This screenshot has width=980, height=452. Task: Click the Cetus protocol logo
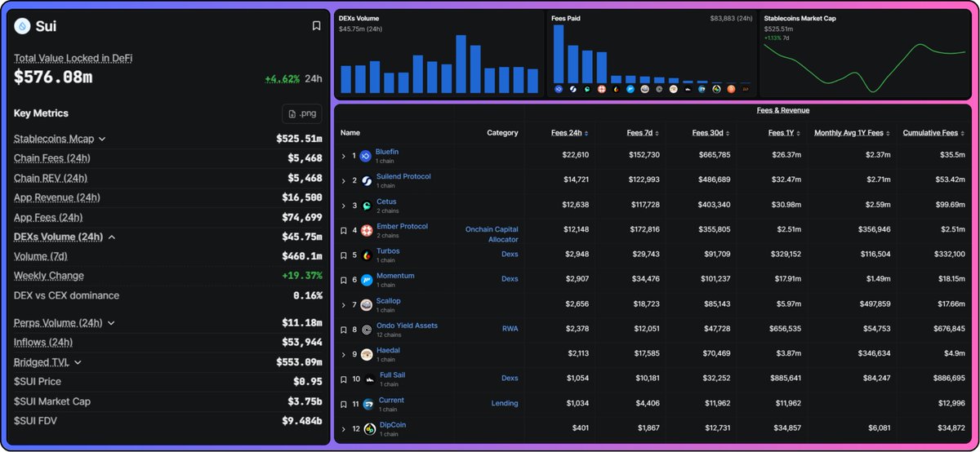click(x=365, y=206)
